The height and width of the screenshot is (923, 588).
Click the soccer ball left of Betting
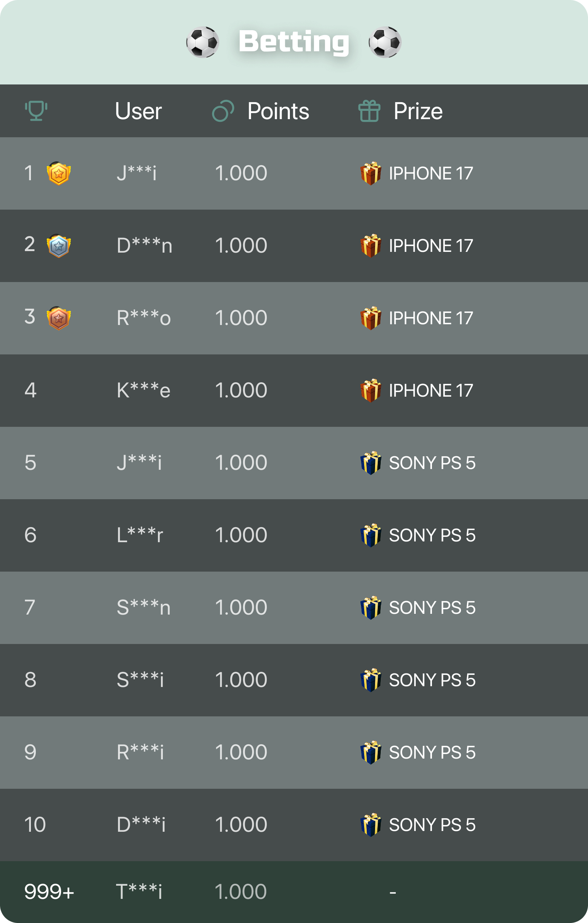(x=203, y=42)
